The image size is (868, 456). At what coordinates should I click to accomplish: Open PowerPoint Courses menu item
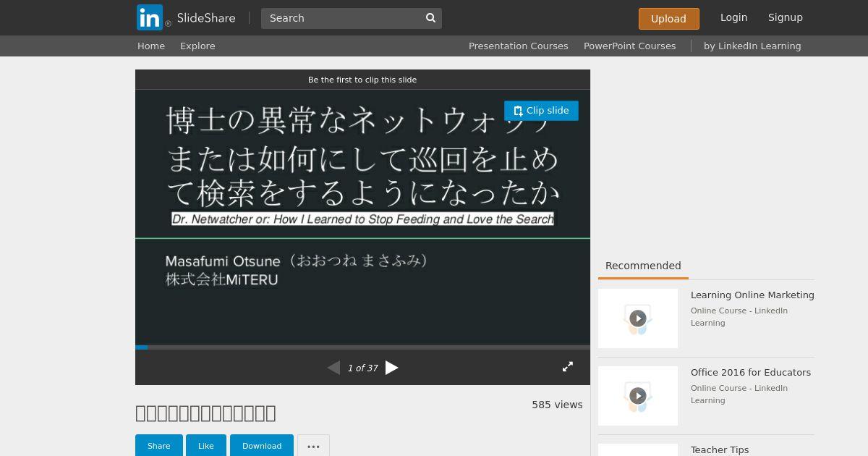(x=629, y=46)
